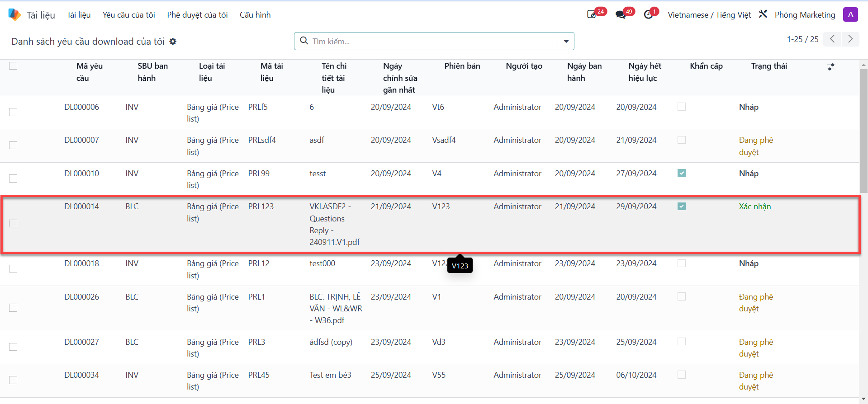Viewport: 868px width, 404px height.
Task: Sort by the Loại tài liệu column header
Action: (212, 72)
